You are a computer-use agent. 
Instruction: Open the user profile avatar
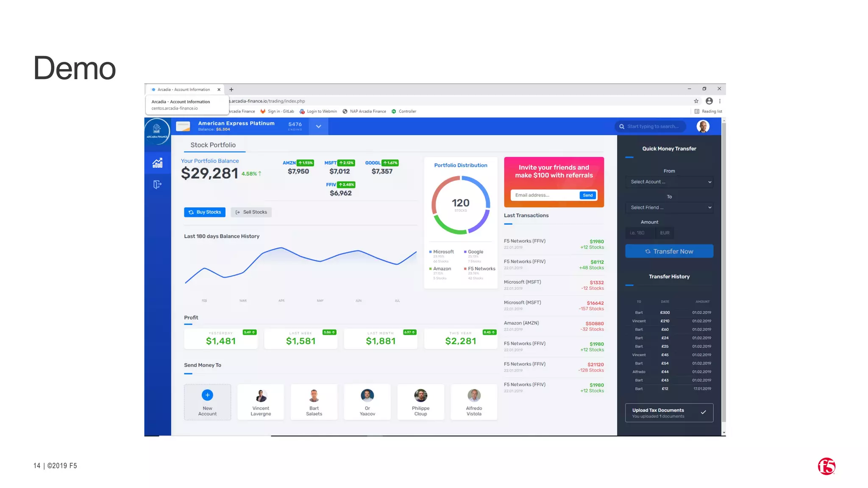point(703,126)
